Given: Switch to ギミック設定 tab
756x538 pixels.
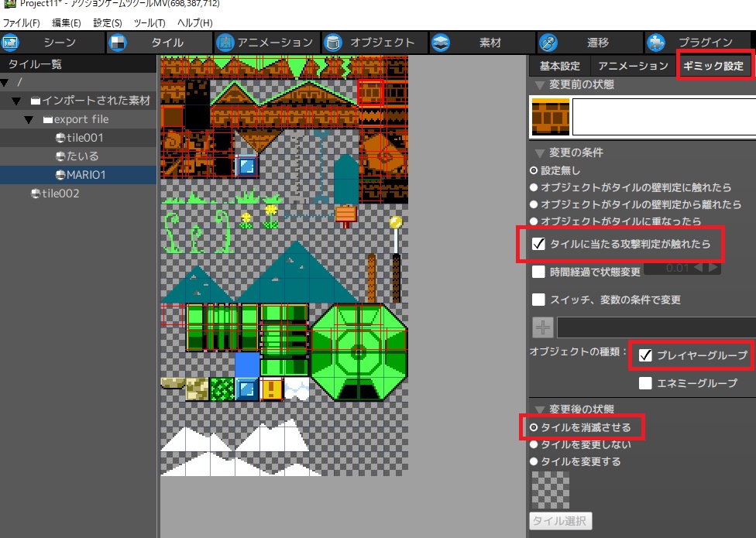Looking at the screenshot, I should pos(713,66).
